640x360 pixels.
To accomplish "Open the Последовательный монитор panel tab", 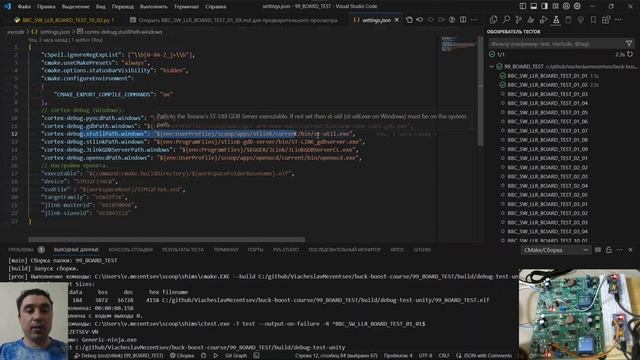I will click(344, 249).
